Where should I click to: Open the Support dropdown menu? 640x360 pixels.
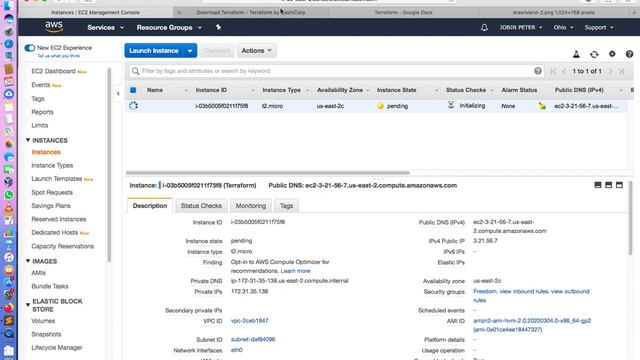(x=599, y=27)
